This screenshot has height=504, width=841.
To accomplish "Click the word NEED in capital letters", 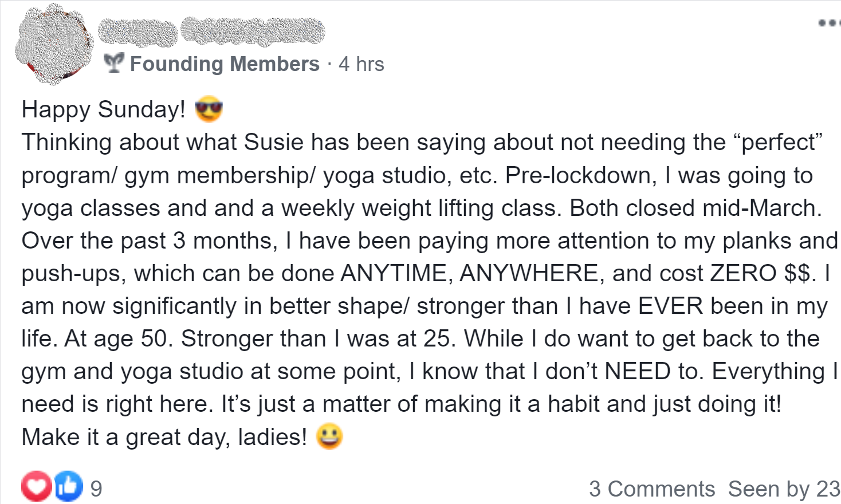I will tap(638, 371).
